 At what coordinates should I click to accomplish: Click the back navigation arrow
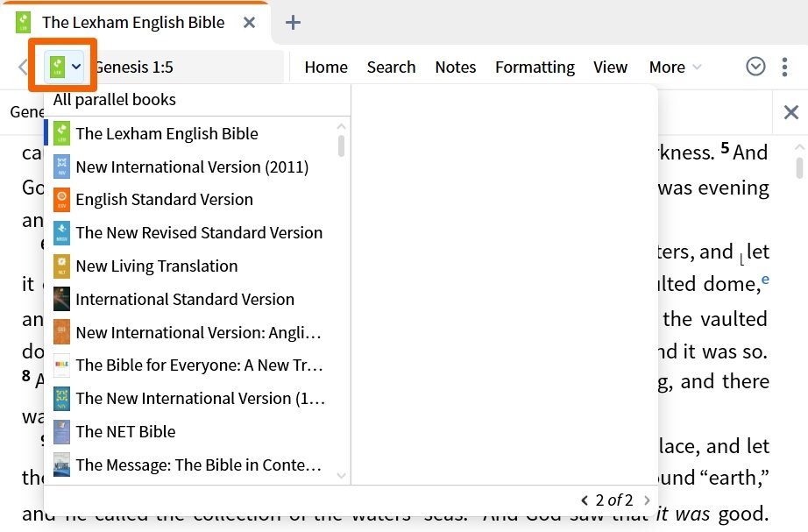[22, 67]
